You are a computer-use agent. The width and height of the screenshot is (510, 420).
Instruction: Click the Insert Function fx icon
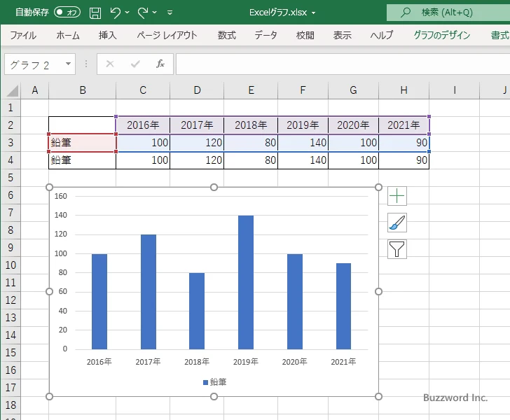tap(160, 64)
